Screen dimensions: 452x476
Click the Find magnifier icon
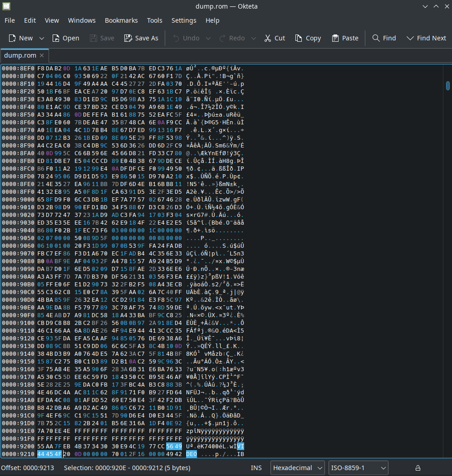click(x=376, y=38)
